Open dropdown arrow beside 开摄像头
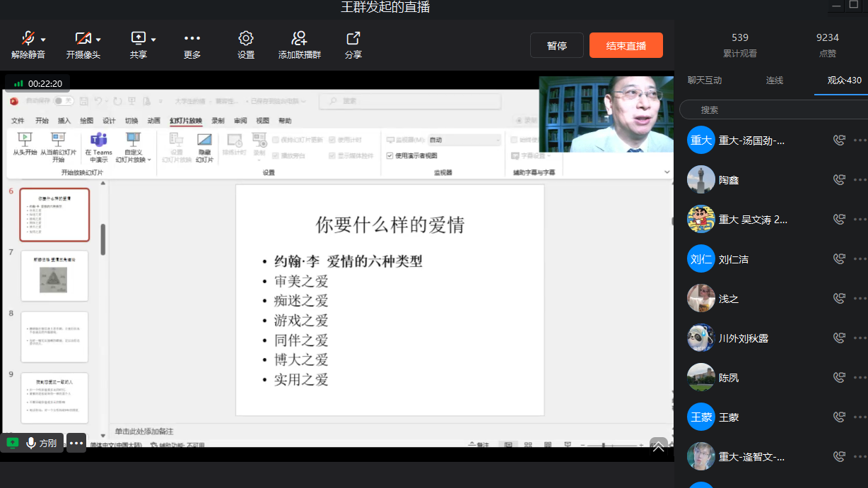This screenshot has width=868, height=488. pos(98,40)
